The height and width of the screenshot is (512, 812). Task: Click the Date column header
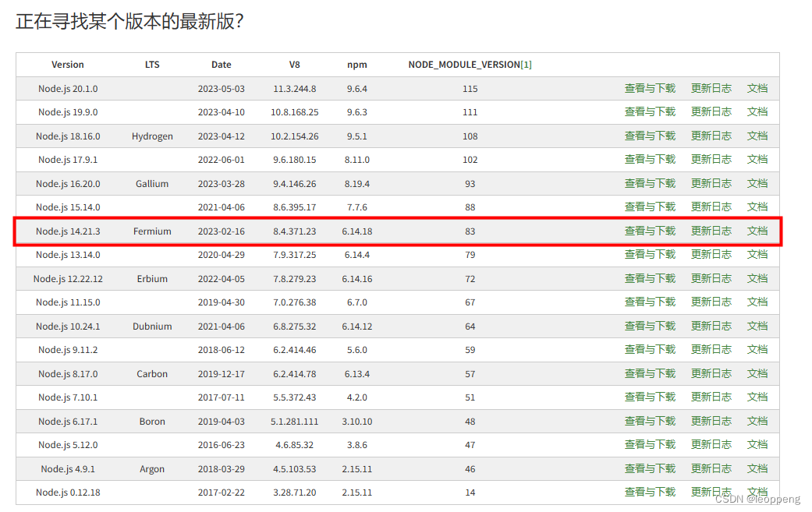pyautogui.click(x=221, y=65)
